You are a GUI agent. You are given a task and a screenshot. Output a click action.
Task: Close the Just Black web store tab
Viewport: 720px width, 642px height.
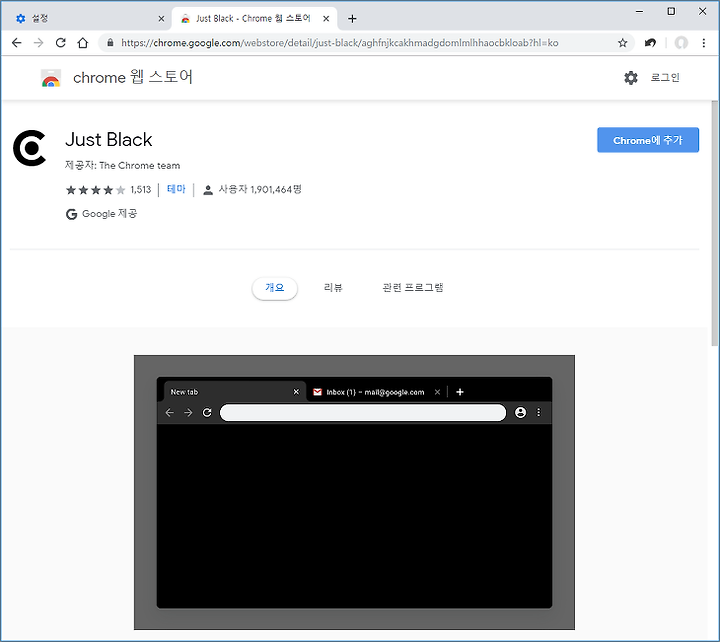coord(326,19)
